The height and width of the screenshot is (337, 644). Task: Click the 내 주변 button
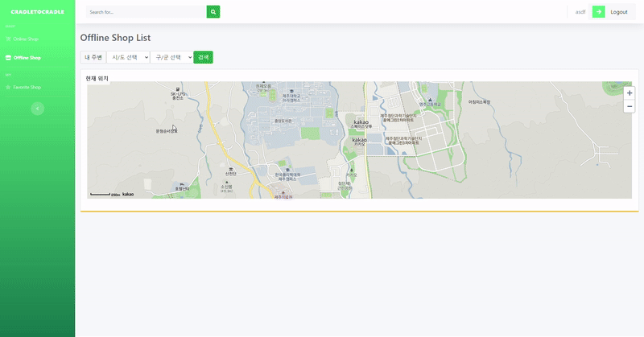[x=93, y=57]
